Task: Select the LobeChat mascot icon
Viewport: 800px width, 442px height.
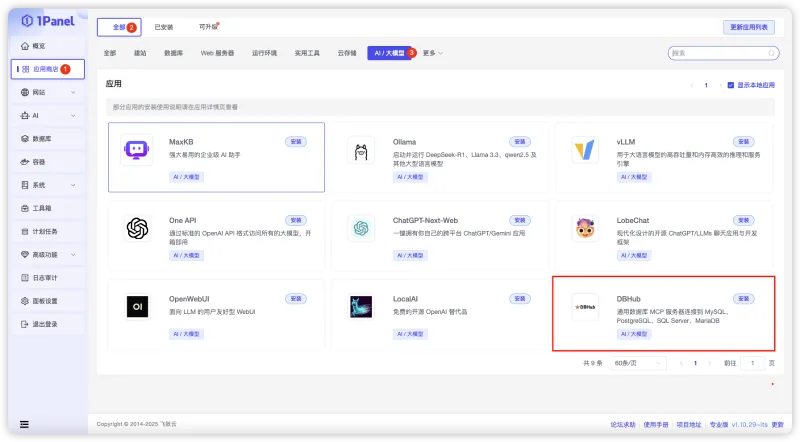Action: [585, 229]
